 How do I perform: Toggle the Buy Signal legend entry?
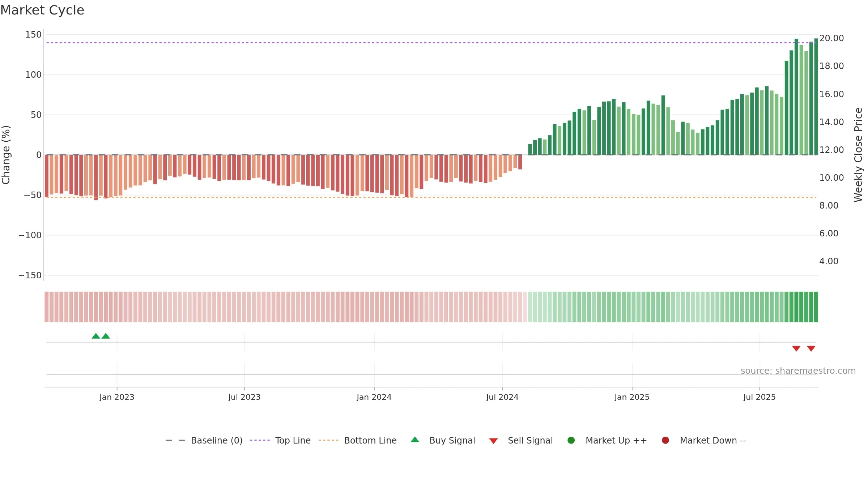443,440
